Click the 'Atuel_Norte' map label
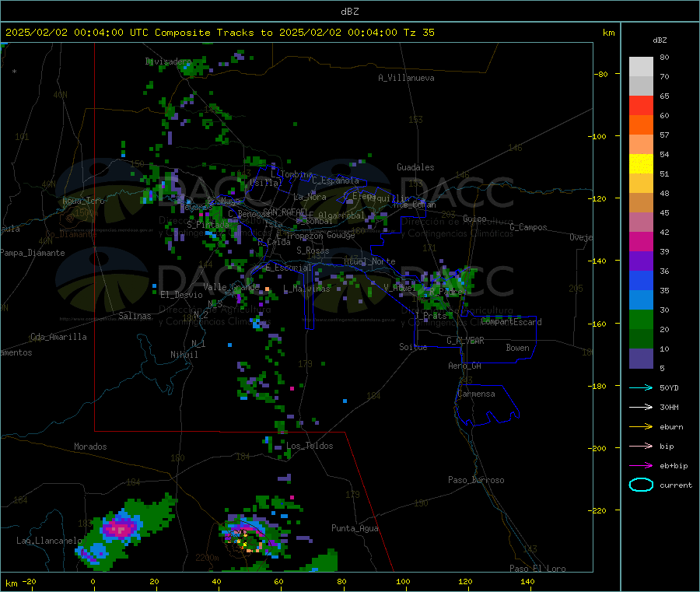The height and width of the screenshot is (592, 700). click(369, 261)
